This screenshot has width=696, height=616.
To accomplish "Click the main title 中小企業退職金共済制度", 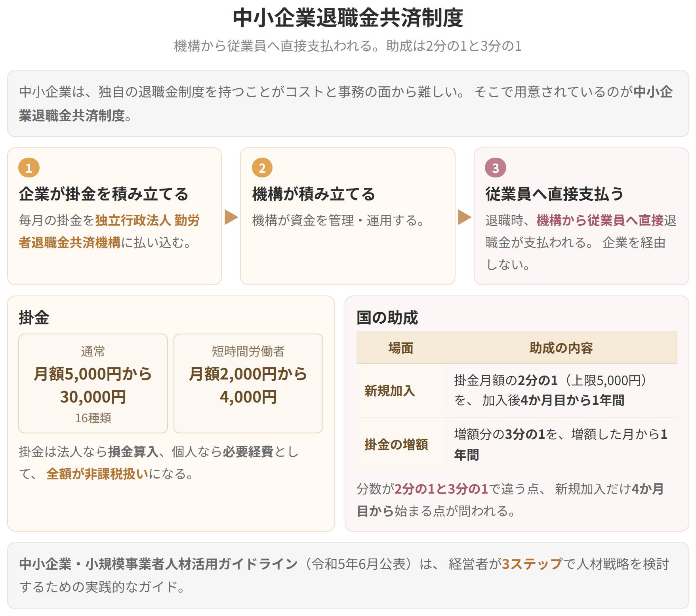I will coord(348,18).
